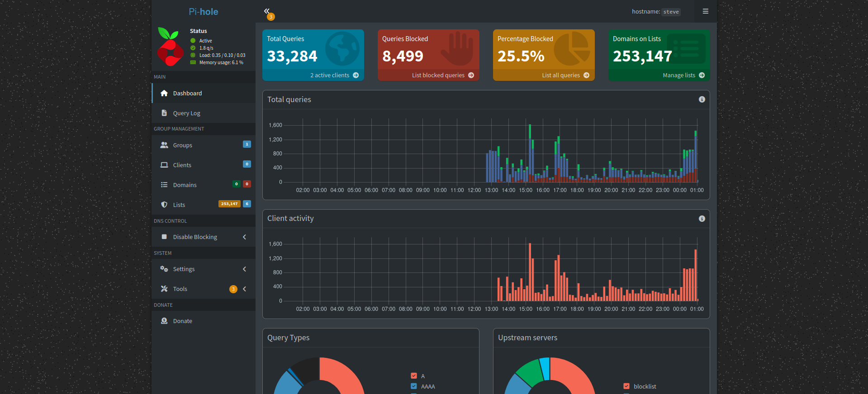868x394 pixels.
Task: Click the blue Clients count badge
Action: 247,164
